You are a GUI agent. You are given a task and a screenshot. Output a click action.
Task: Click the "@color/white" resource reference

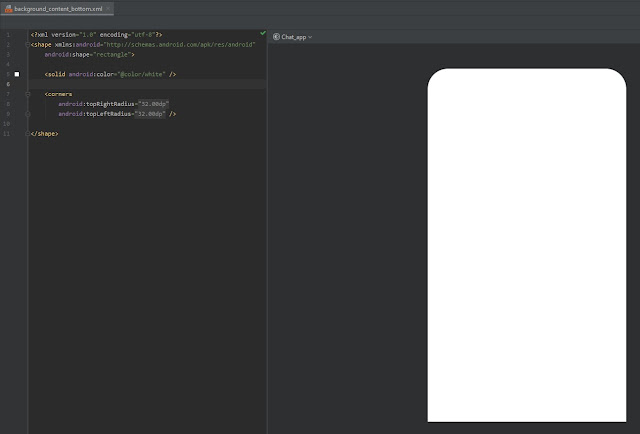pos(144,74)
